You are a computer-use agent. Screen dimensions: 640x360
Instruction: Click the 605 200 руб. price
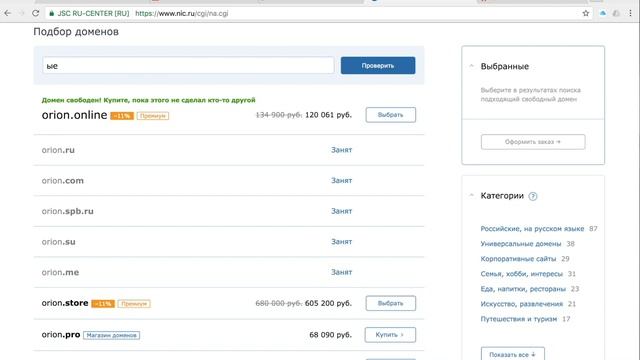pos(328,303)
